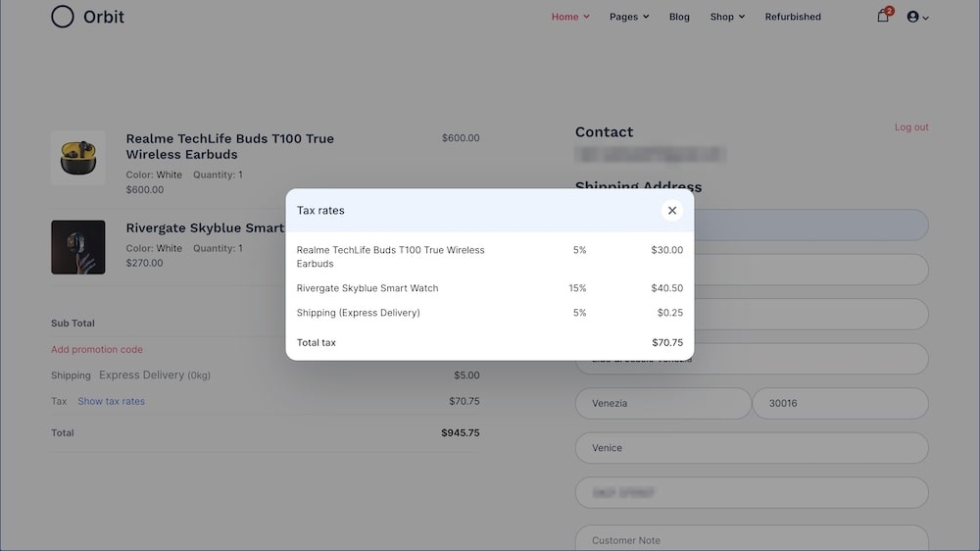Open the shopping cart icon
The width and height of the screenshot is (980, 551).
click(x=883, y=16)
